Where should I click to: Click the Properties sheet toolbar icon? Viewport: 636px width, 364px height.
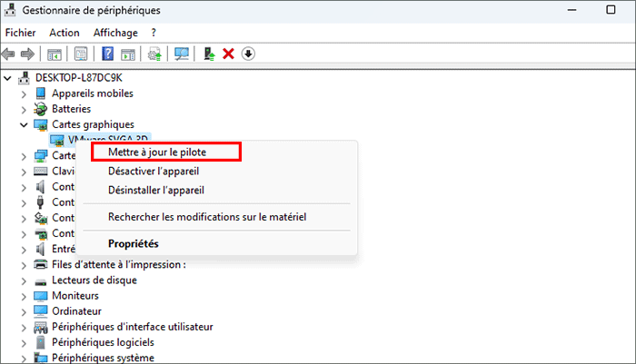coord(81,54)
